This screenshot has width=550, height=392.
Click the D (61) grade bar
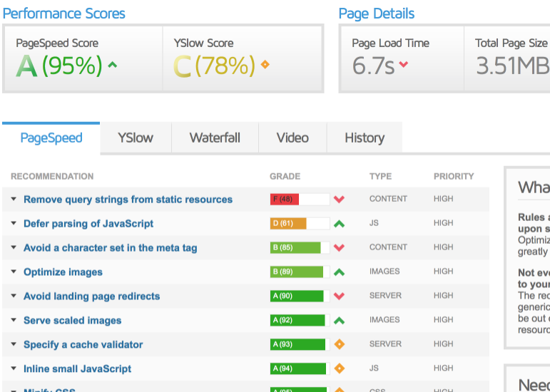point(300,224)
